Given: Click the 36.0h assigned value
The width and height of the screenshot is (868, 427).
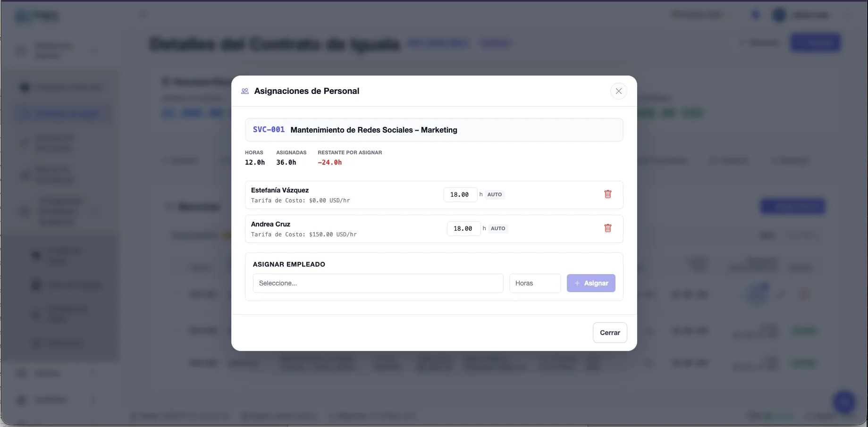Looking at the screenshot, I should coord(286,162).
